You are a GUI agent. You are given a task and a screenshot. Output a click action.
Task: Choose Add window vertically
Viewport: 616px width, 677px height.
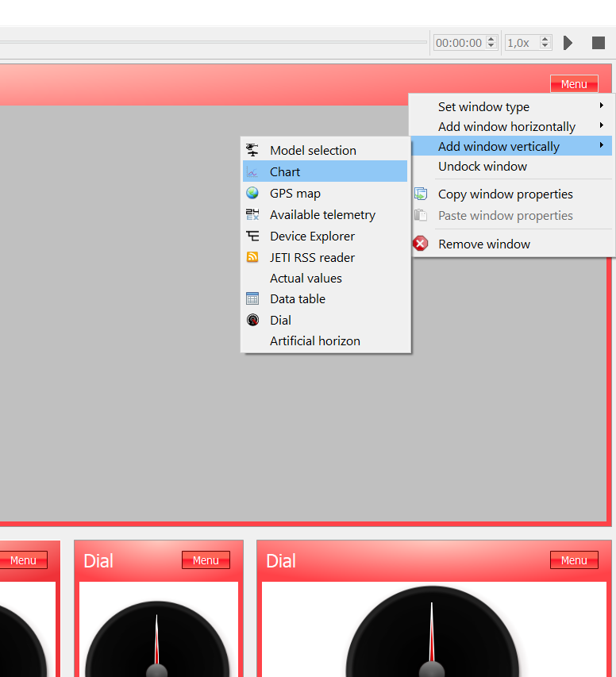point(511,146)
